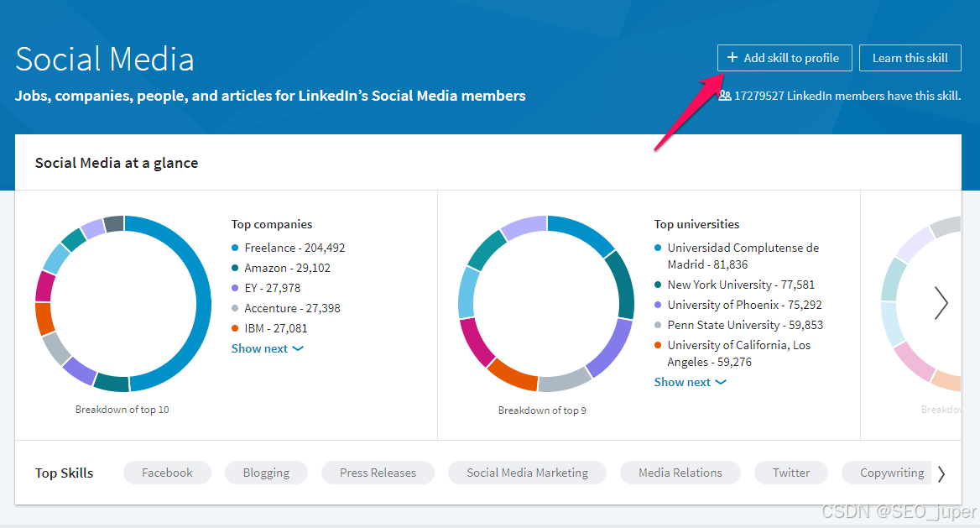Click Freelance - 204,492 legend entry
Screen dimensions: 980x528
(x=288, y=248)
